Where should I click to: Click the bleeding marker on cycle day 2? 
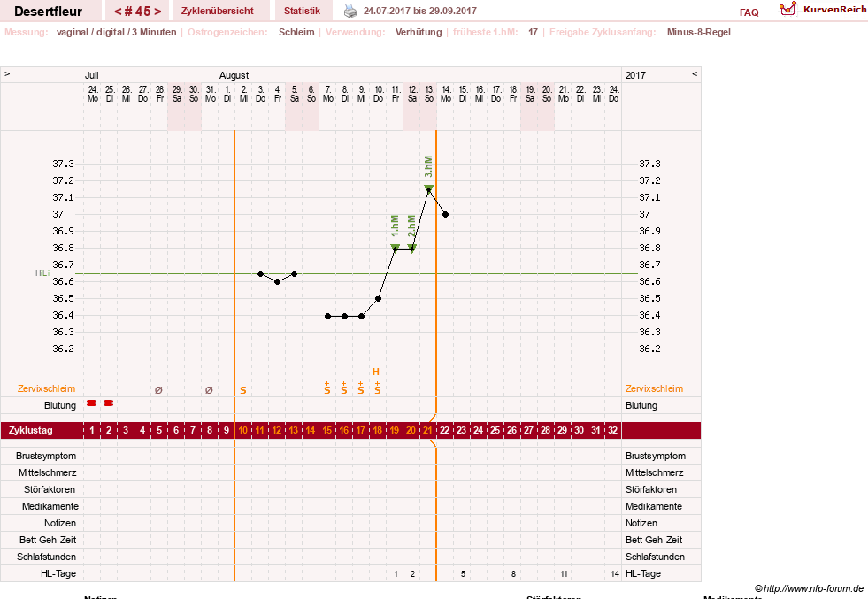pyautogui.click(x=109, y=403)
